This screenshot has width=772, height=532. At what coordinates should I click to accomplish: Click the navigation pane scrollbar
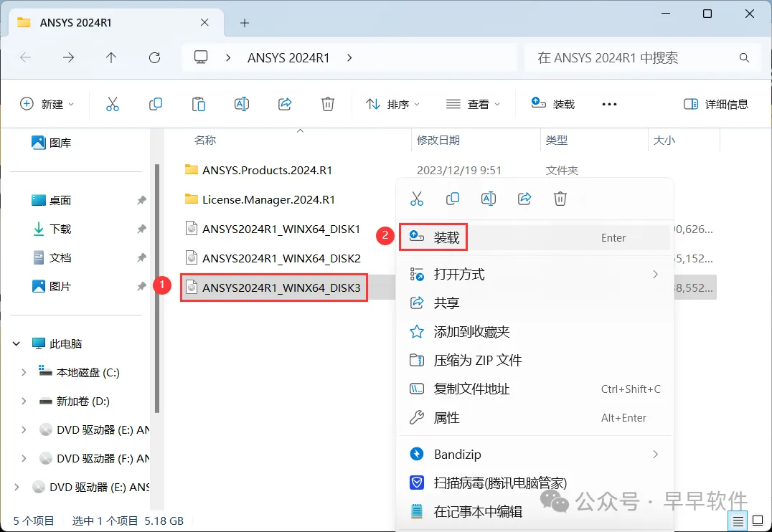[156, 288]
